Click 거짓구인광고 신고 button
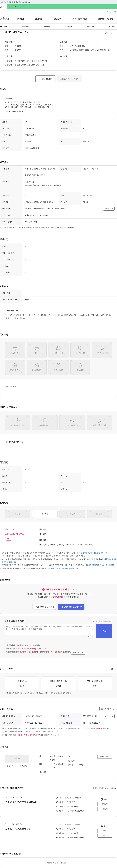This screenshot has width=117, height=868. pos(108,709)
